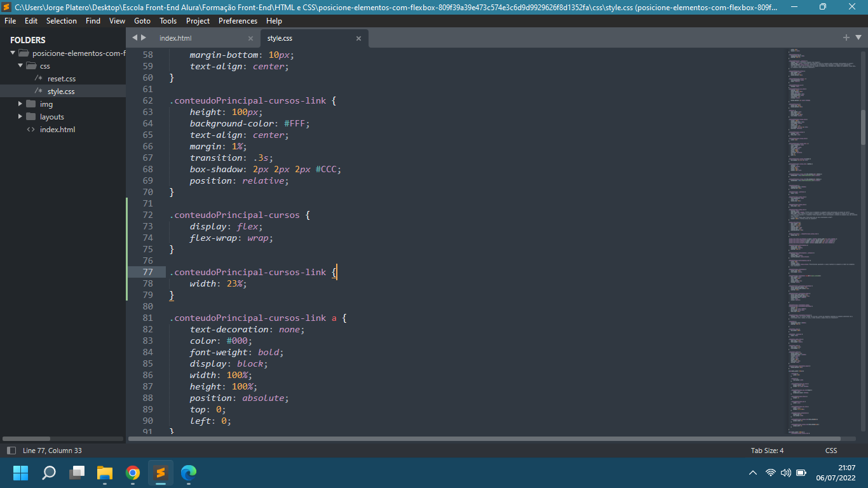The image size is (868, 488).
Task: Click the minimap code overview
Action: (822, 241)
